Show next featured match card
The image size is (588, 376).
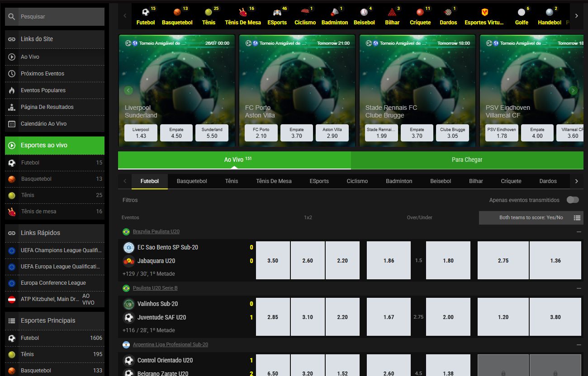pos(573,90)
